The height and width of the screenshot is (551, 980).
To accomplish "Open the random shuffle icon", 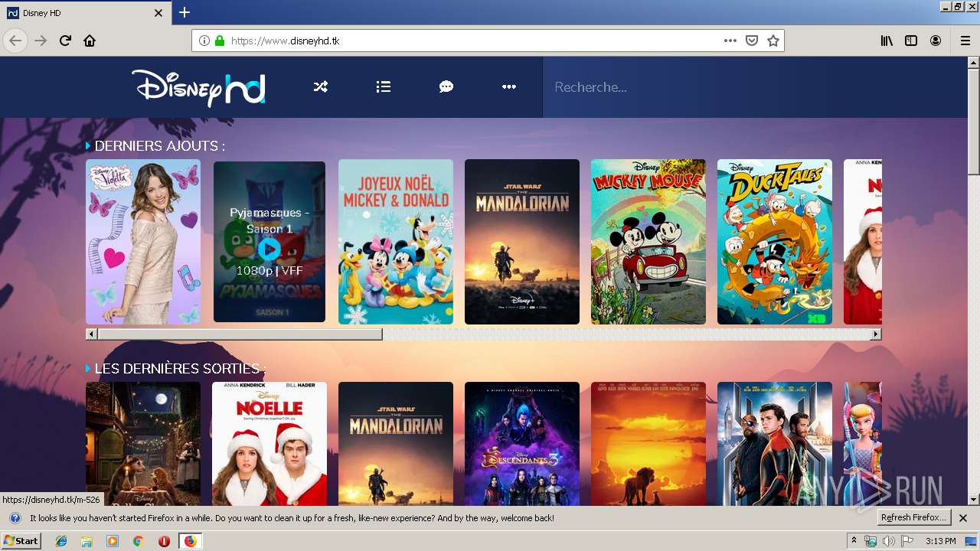I will [x=321, y=87].
